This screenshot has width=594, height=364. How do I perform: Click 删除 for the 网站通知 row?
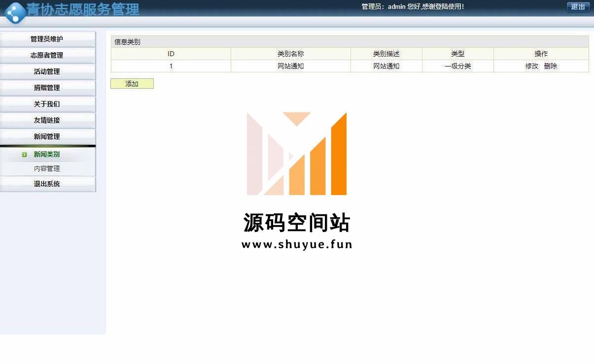(551, 66)
